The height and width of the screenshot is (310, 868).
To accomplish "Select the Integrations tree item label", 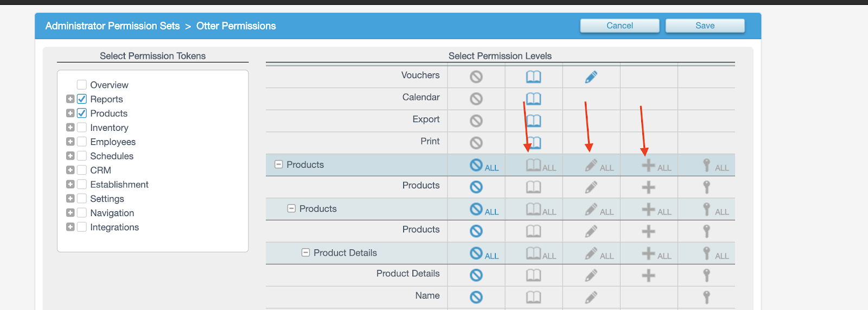I will click(x=114, y=227).
